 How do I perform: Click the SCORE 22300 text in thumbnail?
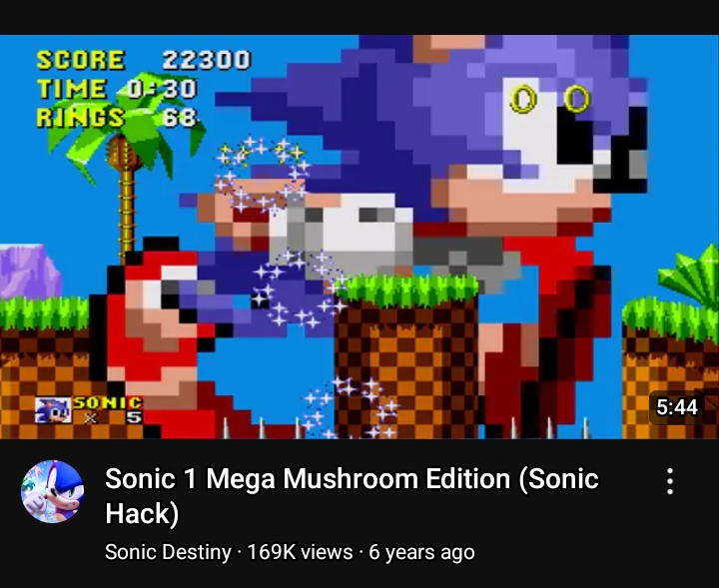[x=144, y=60]
